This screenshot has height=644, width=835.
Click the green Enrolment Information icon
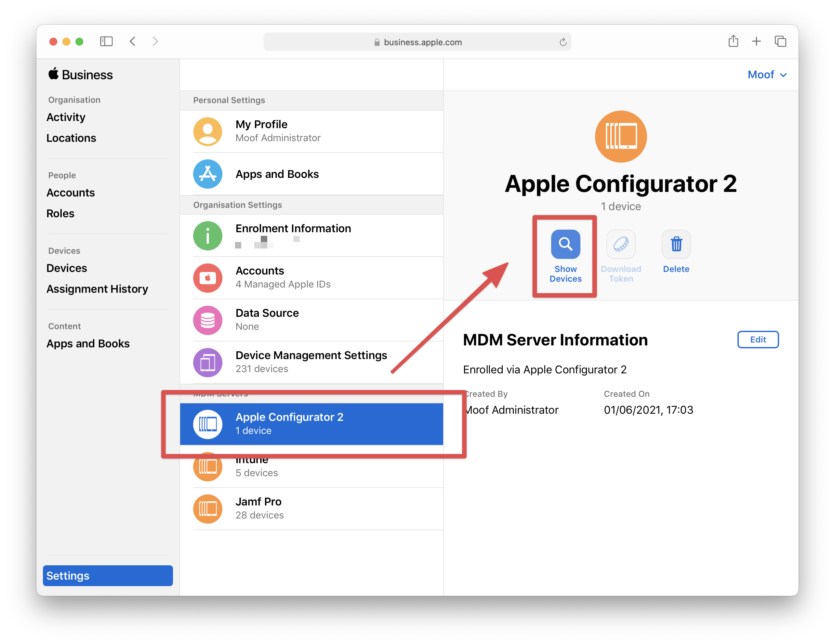207,235
